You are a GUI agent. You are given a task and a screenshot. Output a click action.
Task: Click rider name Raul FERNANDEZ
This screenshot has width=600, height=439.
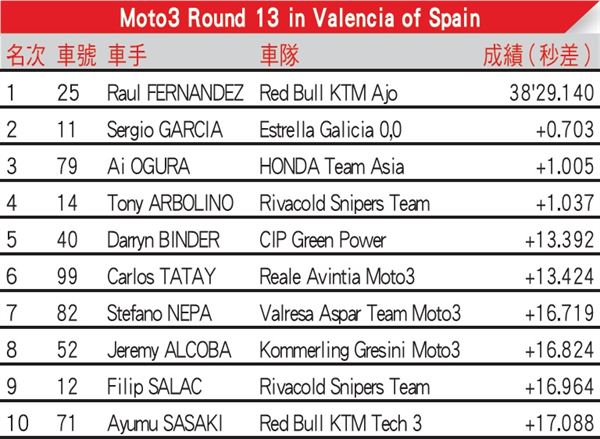coord(175,93)
